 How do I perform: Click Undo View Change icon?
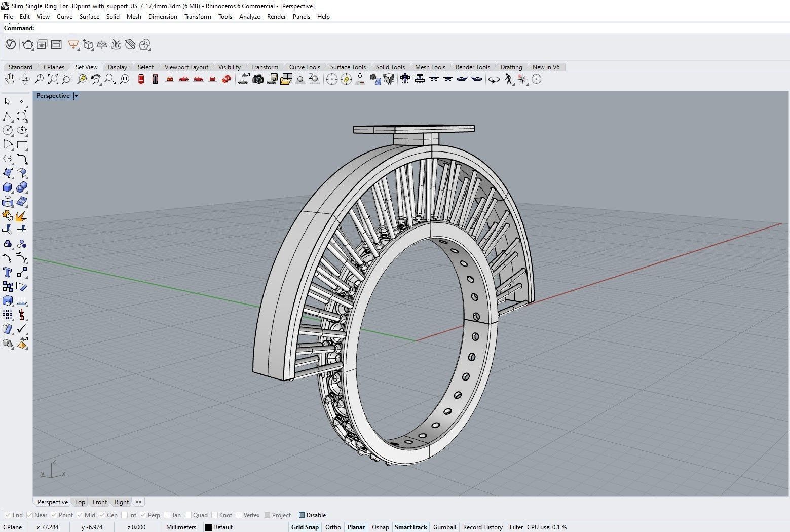tap(96, 79)
